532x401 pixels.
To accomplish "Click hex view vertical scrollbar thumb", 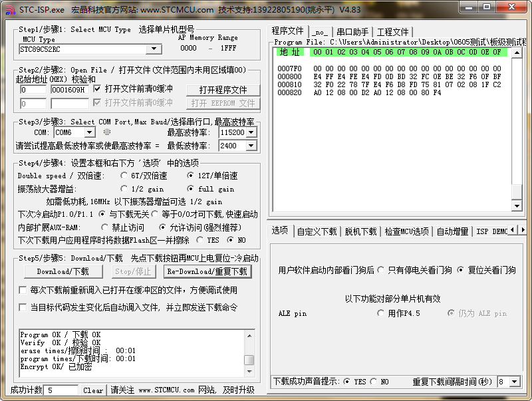I will click(517, 192).
